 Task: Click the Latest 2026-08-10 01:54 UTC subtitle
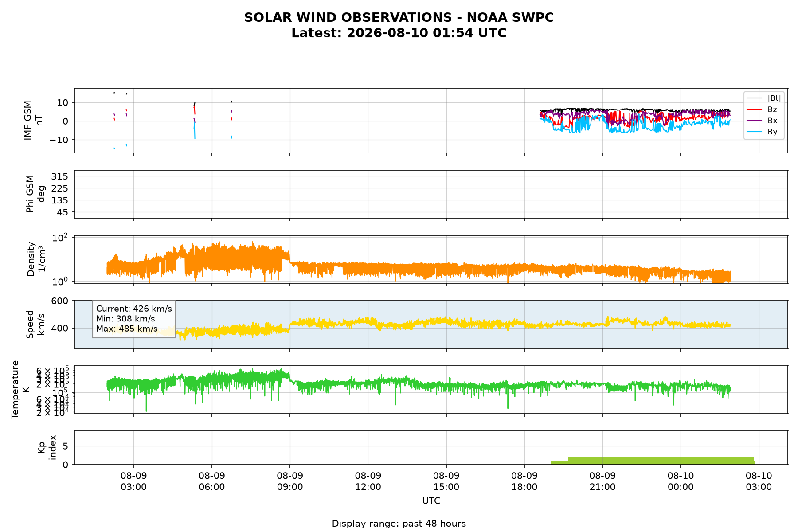[399, 33]
